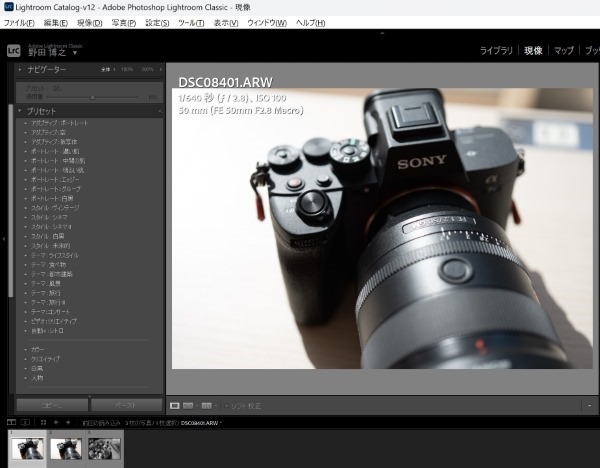Image resolution: width=600 pixels, height=468 pixels.
Task: Adjust the preset 適用量 slider
Action: tap(92, 97)
